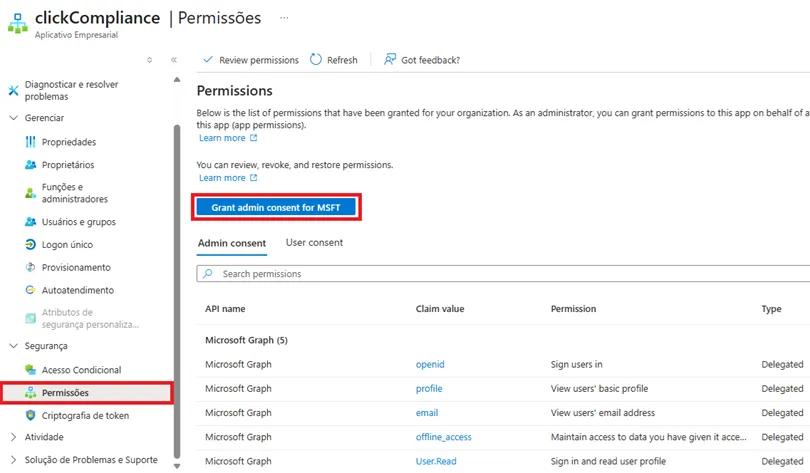Click the Atributos de segurança personalizados icon
Image resolution: width=810 pixels, height=473 pixels.
(30, 319)
